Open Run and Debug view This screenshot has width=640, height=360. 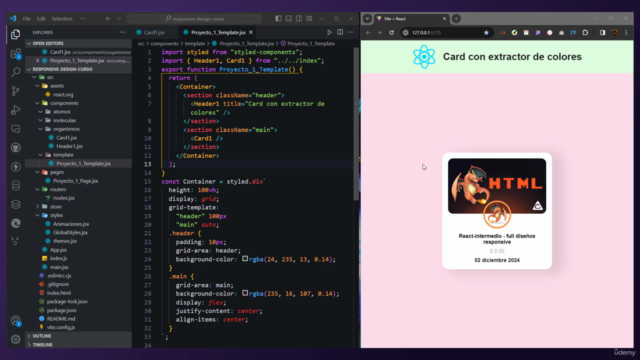click(x=16, y=110)
